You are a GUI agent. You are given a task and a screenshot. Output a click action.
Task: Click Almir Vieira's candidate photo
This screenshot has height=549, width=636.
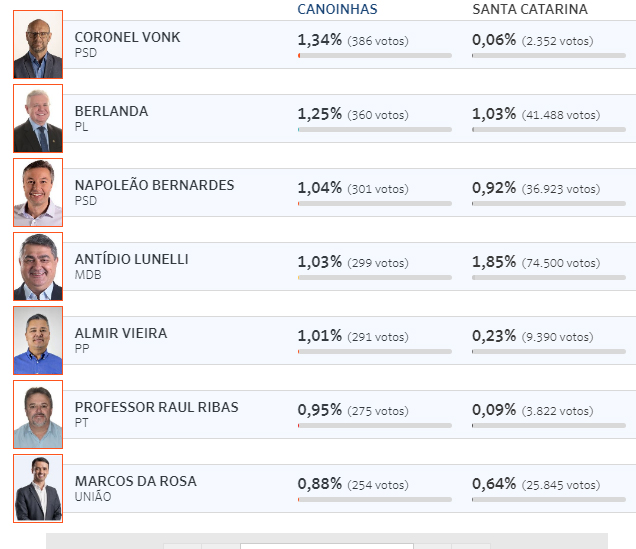(38, 341)
